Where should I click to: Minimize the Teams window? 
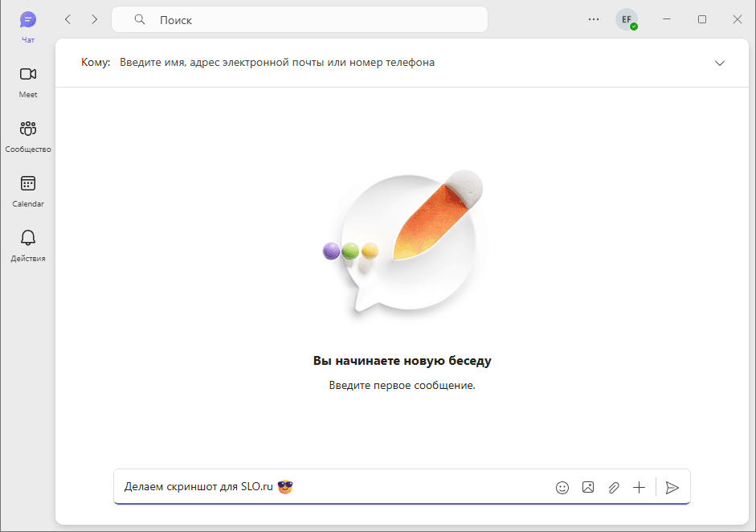coord(667,19)
